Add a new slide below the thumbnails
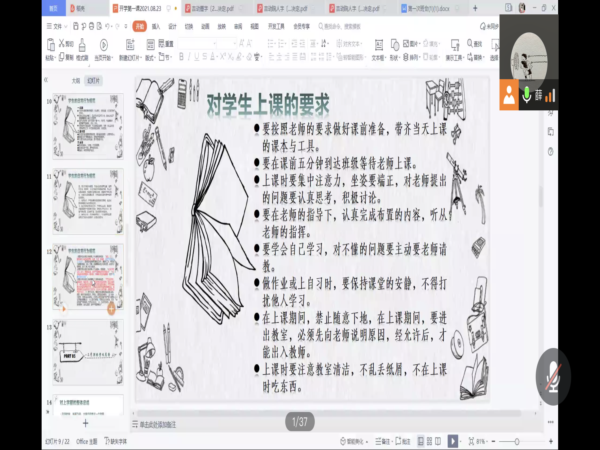 click(85, 424)
